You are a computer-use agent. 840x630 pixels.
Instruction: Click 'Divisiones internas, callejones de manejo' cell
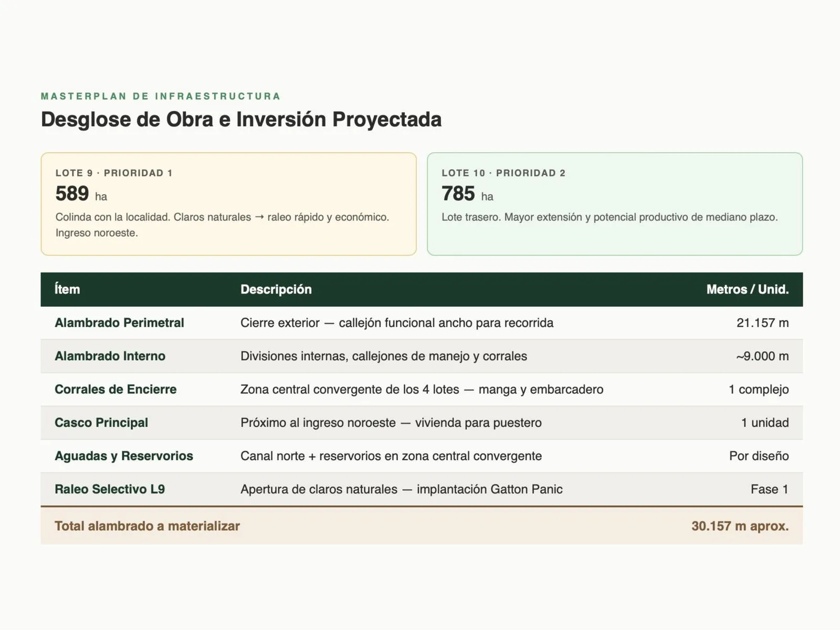point(384,356)
